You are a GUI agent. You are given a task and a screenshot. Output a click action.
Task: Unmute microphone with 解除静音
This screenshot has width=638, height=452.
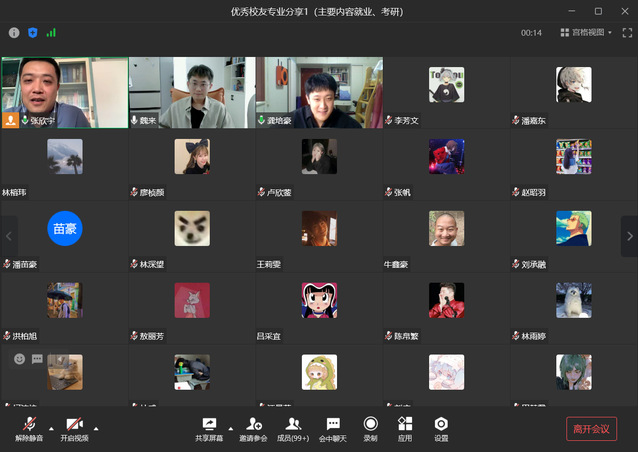point(29,427)
